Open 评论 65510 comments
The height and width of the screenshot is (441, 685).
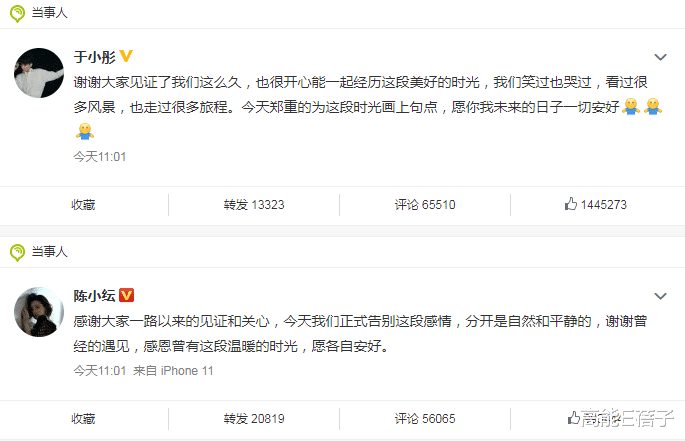(425, 205)
